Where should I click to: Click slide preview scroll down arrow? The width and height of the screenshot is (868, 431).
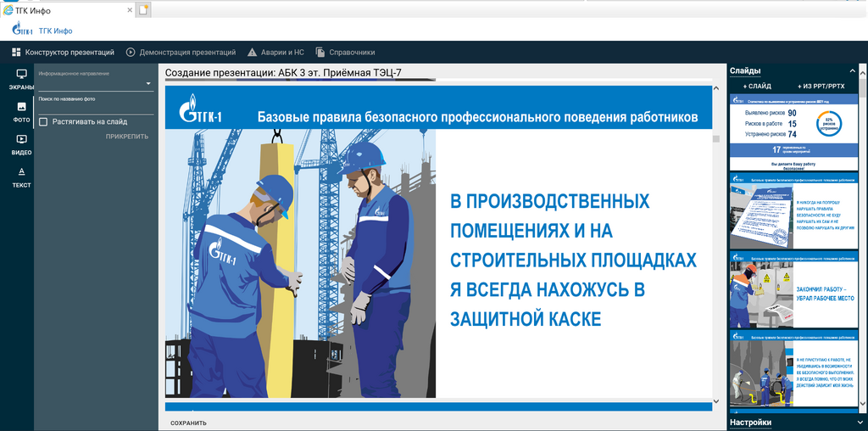(x=715, y=400)
